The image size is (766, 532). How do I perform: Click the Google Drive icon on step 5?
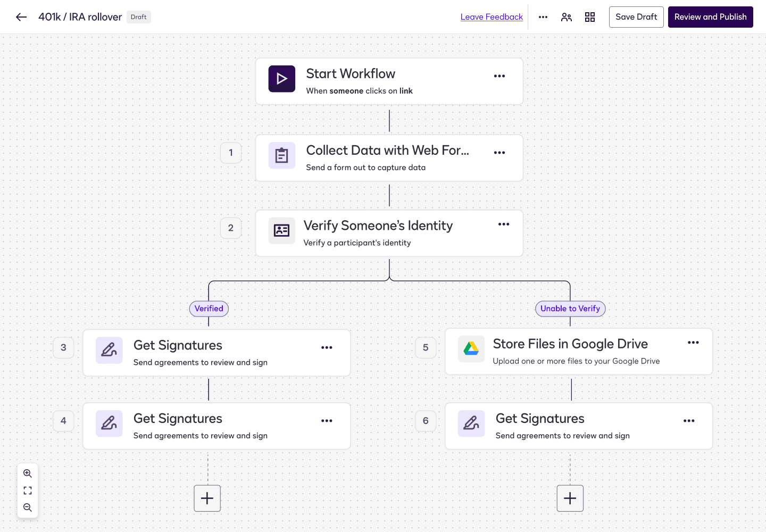point(471,349)
